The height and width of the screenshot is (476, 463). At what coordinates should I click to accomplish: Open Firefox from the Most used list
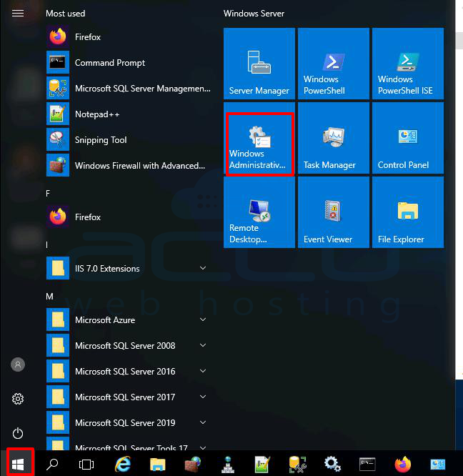129,36
